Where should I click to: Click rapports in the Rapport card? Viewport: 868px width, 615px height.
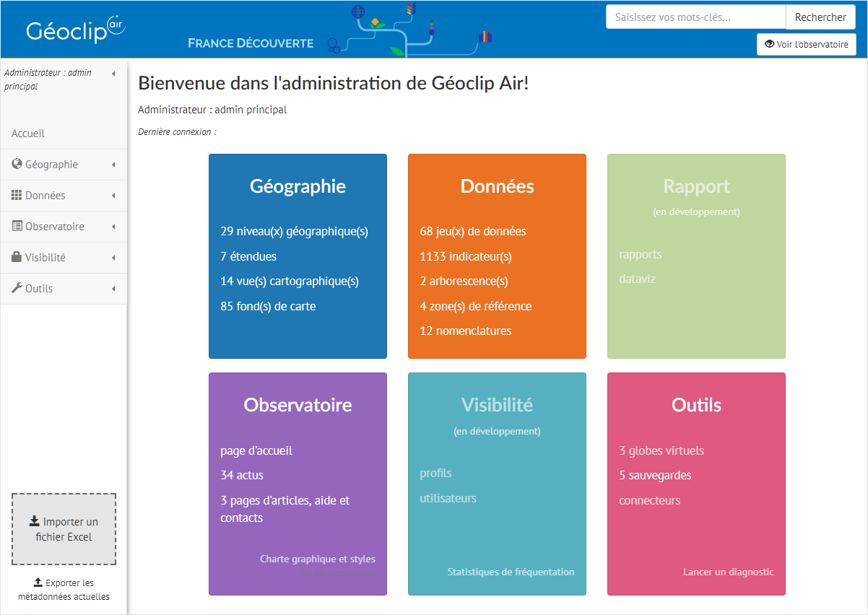pyautogui.click(x=641, y=255)
